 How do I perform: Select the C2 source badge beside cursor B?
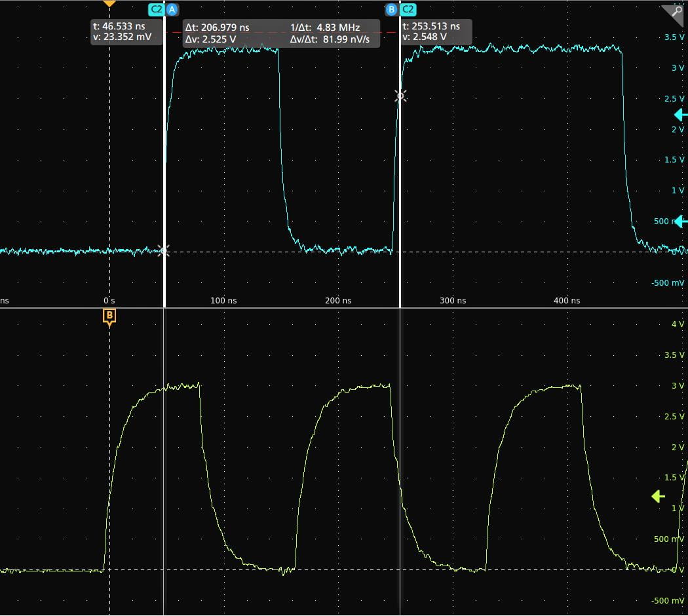408,9
